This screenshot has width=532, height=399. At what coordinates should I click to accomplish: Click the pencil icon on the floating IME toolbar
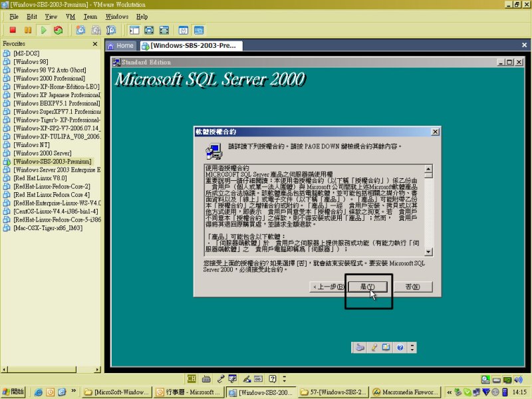pyautogui.click(x=374, y=347)
